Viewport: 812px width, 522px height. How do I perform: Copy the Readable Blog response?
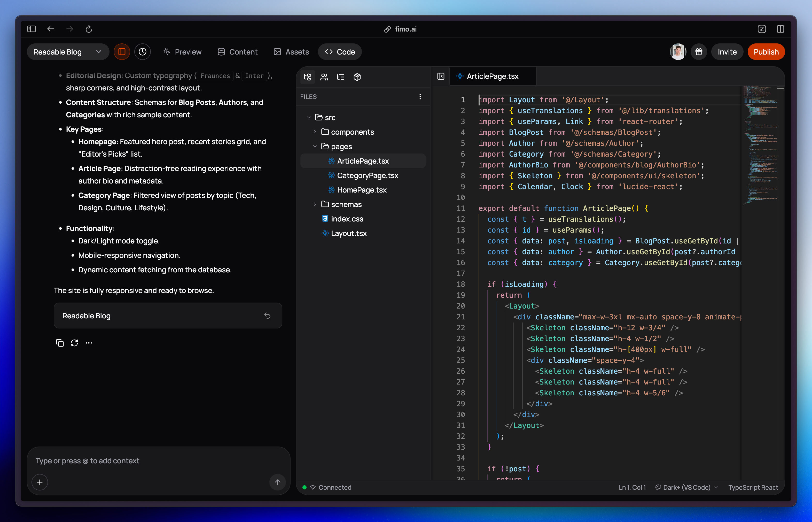tap(60, 343)
